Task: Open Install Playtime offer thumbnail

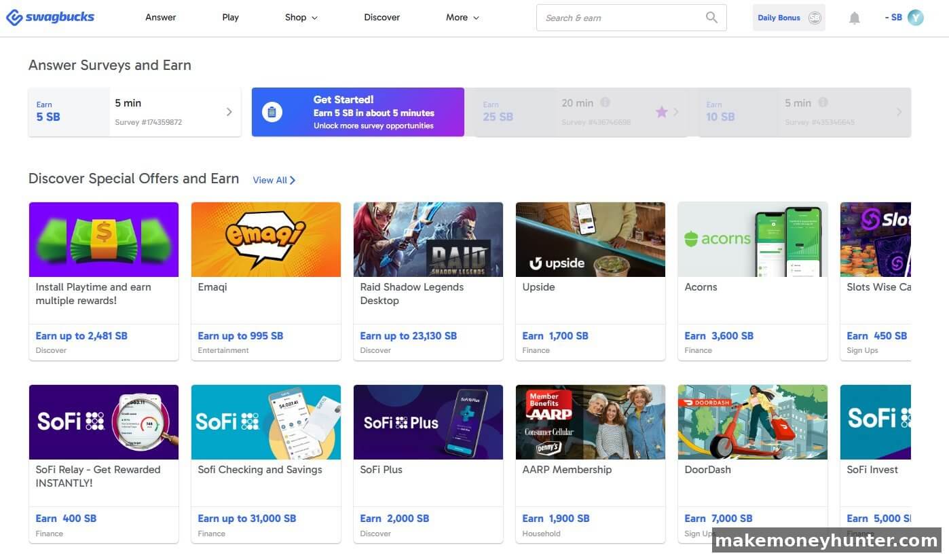Action: point(104,240)
